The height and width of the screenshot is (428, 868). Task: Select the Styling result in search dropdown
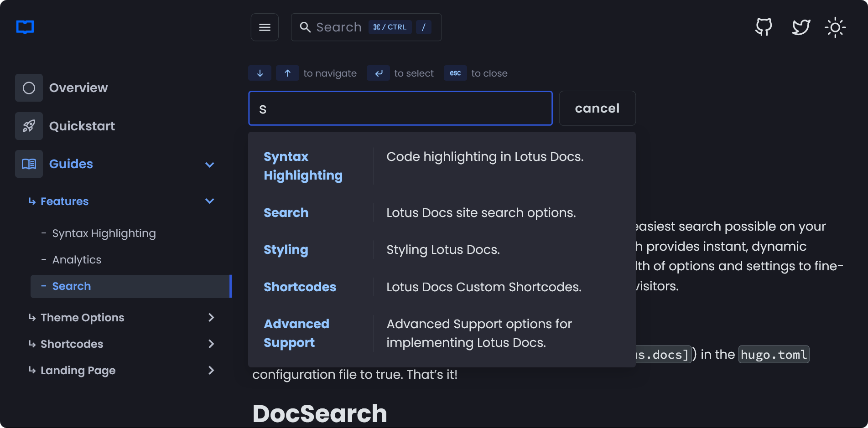[x=286, y=249]
